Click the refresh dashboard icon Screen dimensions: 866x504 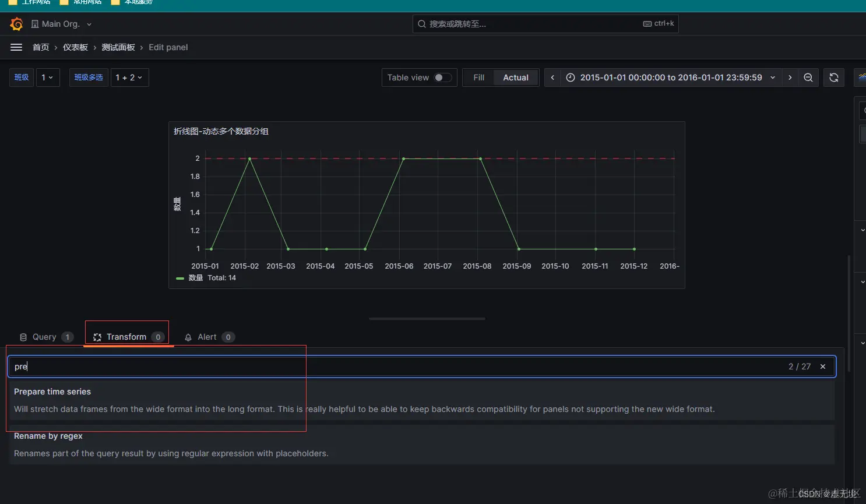[834, 77]
